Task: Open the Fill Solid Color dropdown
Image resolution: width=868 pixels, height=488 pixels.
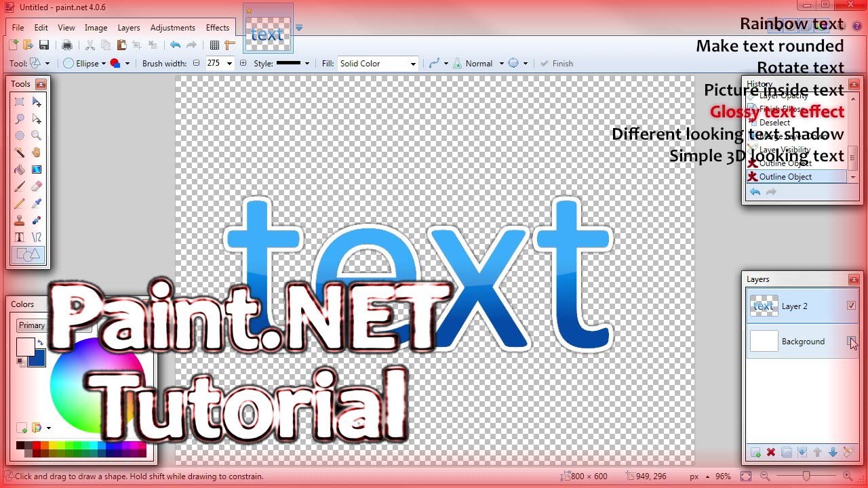Action: (x=378, y=64)
